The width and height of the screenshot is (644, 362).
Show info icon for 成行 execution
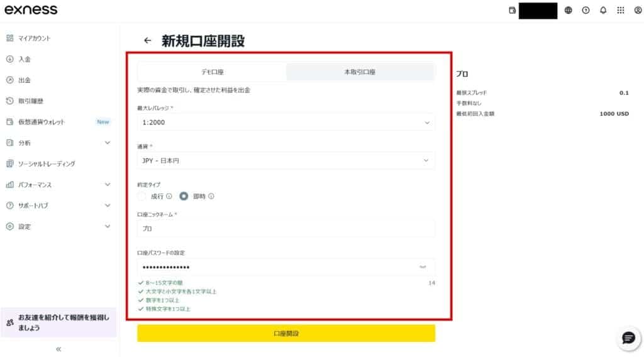[x=169, y=196]
